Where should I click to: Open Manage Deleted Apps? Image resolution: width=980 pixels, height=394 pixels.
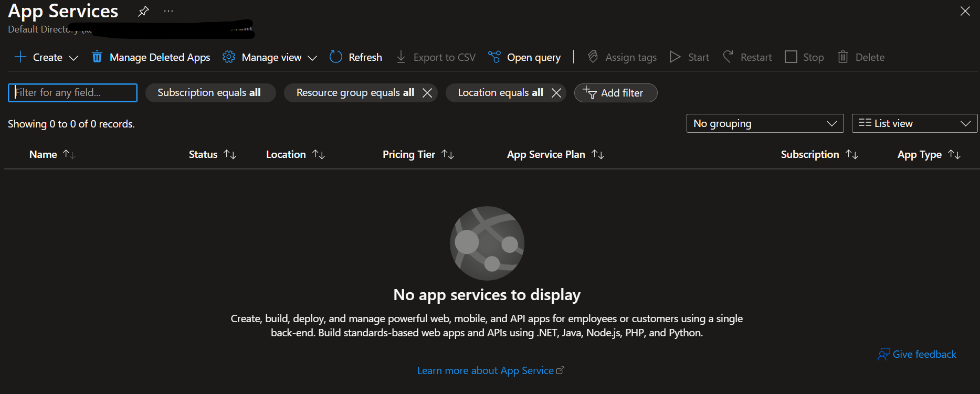151,57
